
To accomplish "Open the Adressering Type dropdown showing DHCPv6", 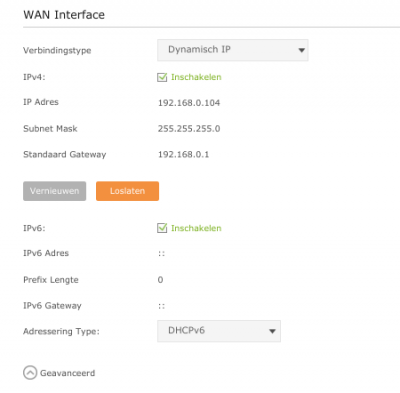I will coord(219,331).
